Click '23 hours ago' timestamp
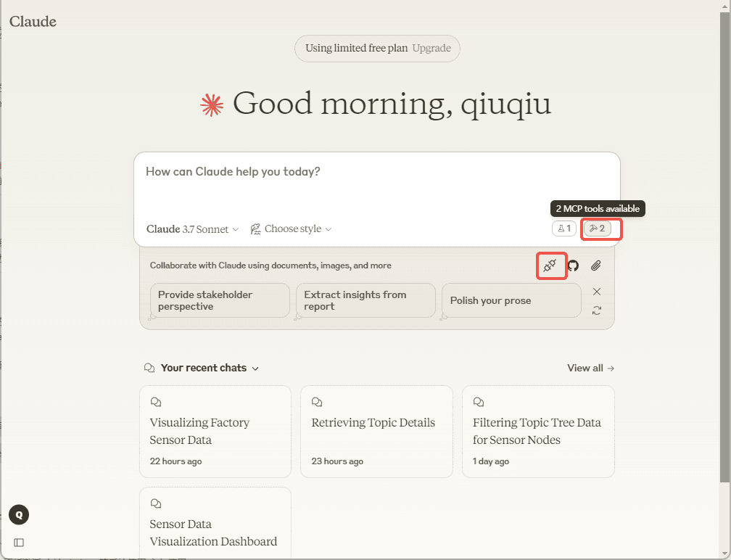The height and width of the screenshot is (560, 731). pos(337,461)
